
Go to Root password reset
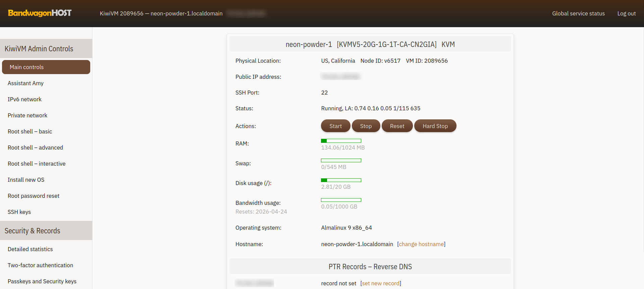34,196
